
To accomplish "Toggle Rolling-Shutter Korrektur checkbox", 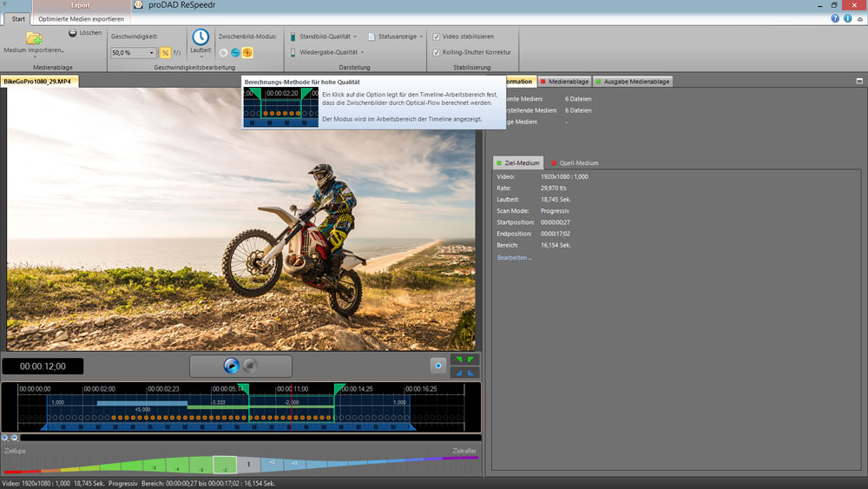I will [x=436, y=52].
